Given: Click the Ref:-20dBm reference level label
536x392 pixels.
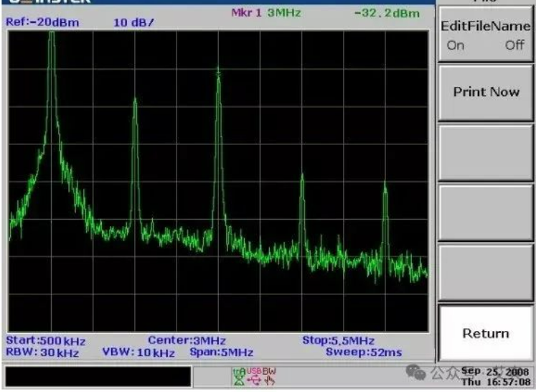Looking at the screenshot, I should pyautogui.click(x=42, y=22).
